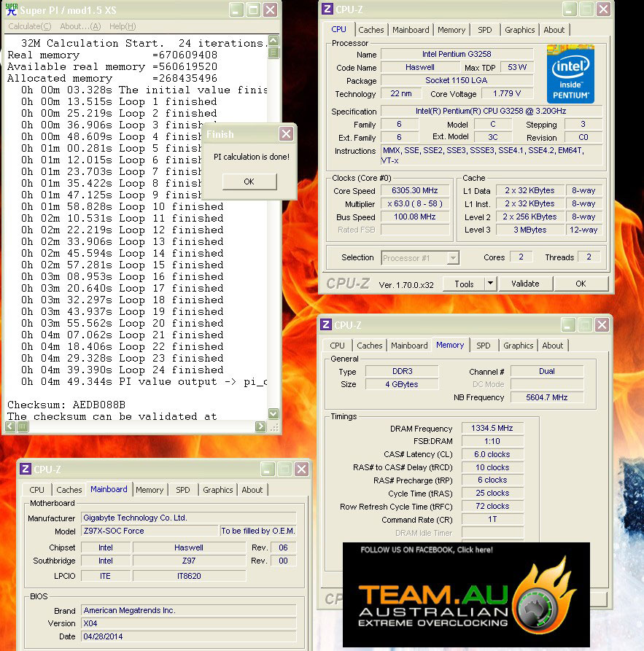The image size is (644, 651).
Task: Click Super PI horizontal scrollbar thumb
Action: [23, 426]
